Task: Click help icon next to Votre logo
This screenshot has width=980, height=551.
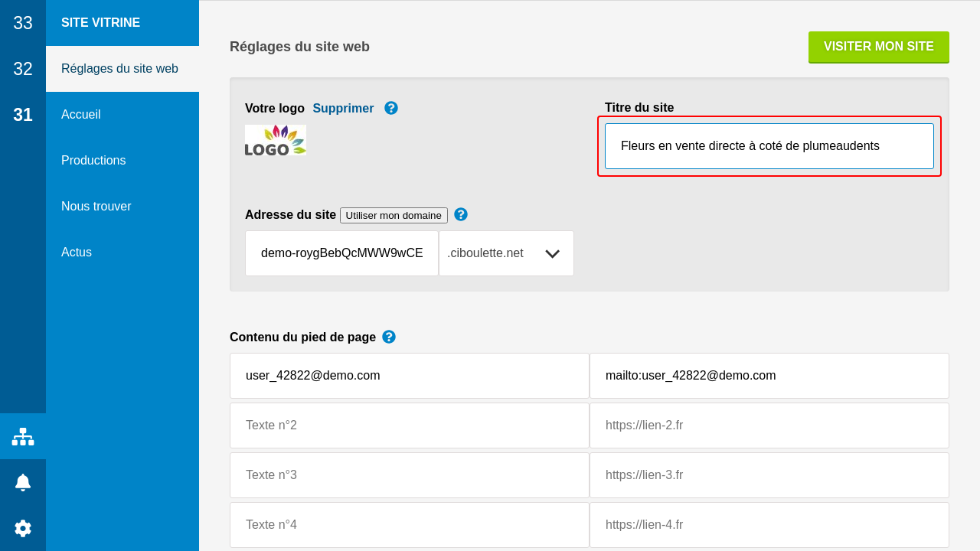Action: pyautogui.click(x=391, y=108)
